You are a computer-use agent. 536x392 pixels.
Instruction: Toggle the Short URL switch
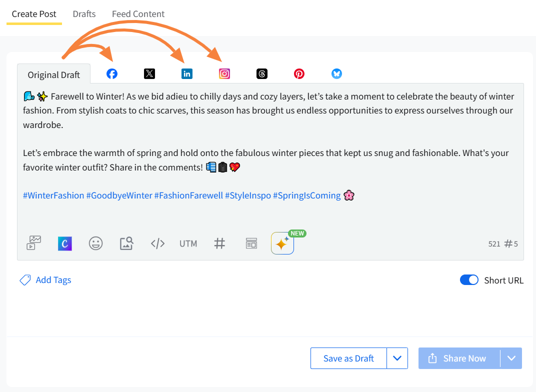[x=469, y=280]
